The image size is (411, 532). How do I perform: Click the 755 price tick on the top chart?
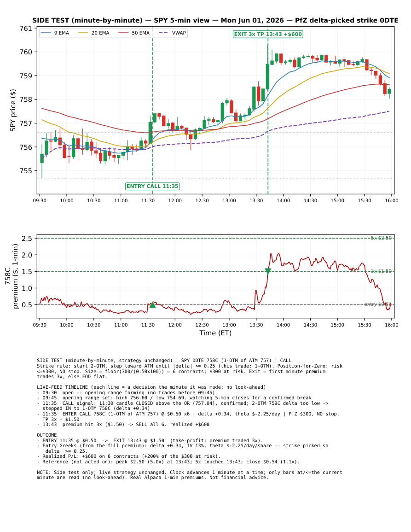click(26, 171)
